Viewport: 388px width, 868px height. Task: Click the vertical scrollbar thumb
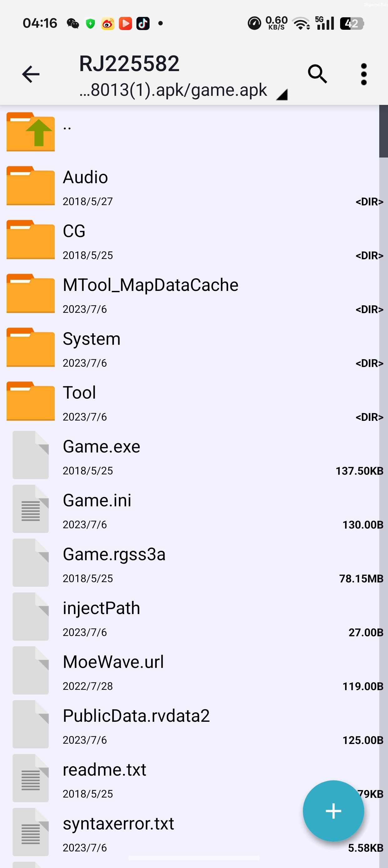pos(383,132)
